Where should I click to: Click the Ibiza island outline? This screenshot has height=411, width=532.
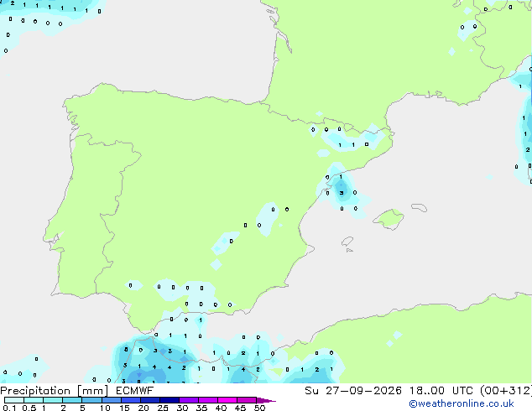[x=347, y=242]
